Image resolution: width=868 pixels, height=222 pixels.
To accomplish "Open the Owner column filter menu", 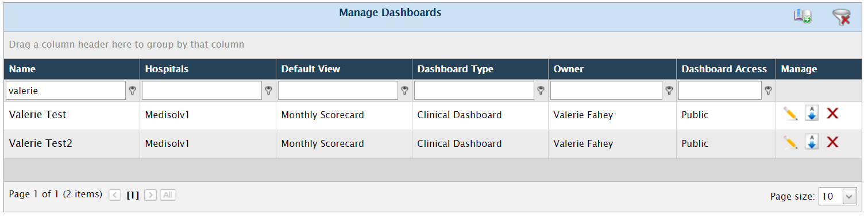I will pos(669,90).
